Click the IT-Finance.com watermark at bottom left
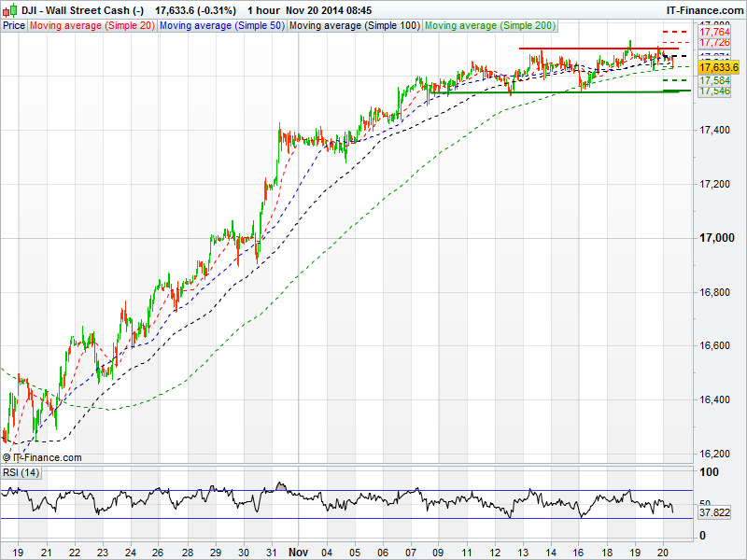This screenshot has height=560, width=747. pyautogui.click(x=47, y=457)
